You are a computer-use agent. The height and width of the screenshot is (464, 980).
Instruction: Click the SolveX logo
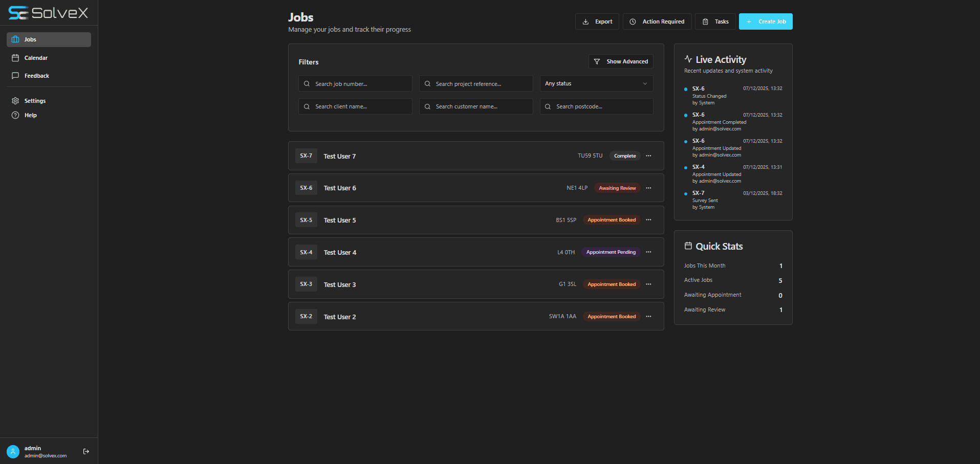[49, 13]
